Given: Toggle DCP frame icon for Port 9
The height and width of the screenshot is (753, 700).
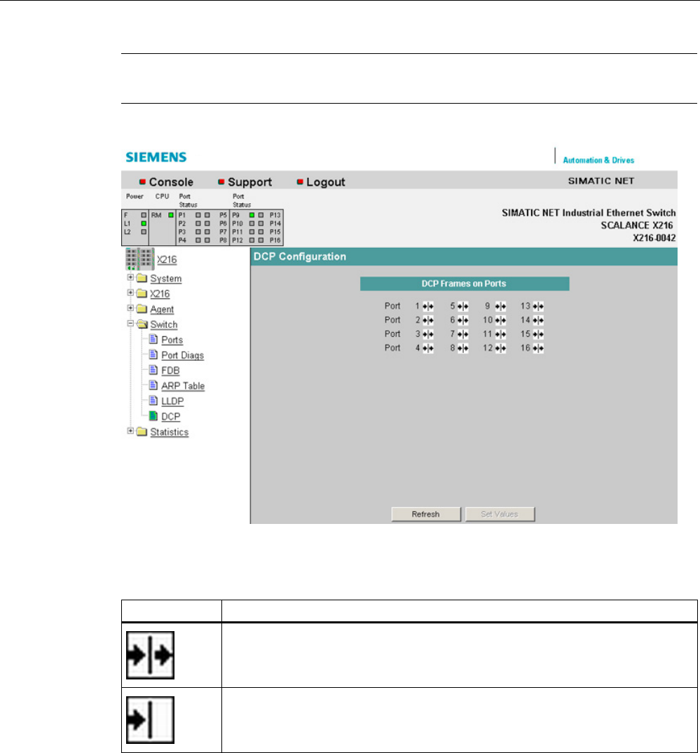Looking at the screenshot, I should pos(500,306).
